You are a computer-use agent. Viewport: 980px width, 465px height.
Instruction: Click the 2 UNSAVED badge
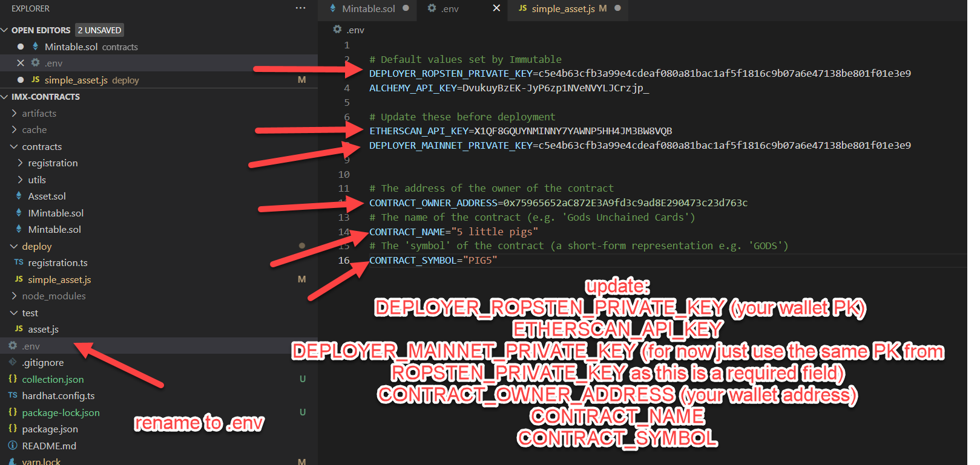click(99, 30)
